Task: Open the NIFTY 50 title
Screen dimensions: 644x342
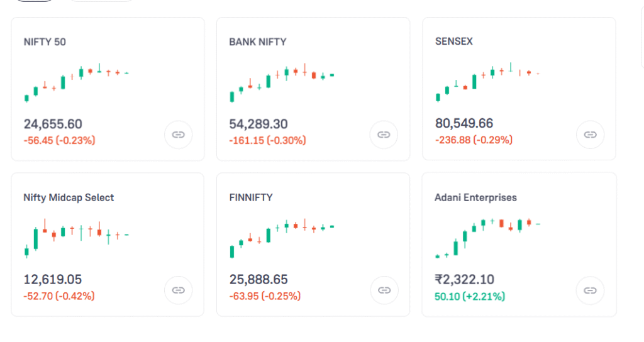Action: (x=45, y=42)
